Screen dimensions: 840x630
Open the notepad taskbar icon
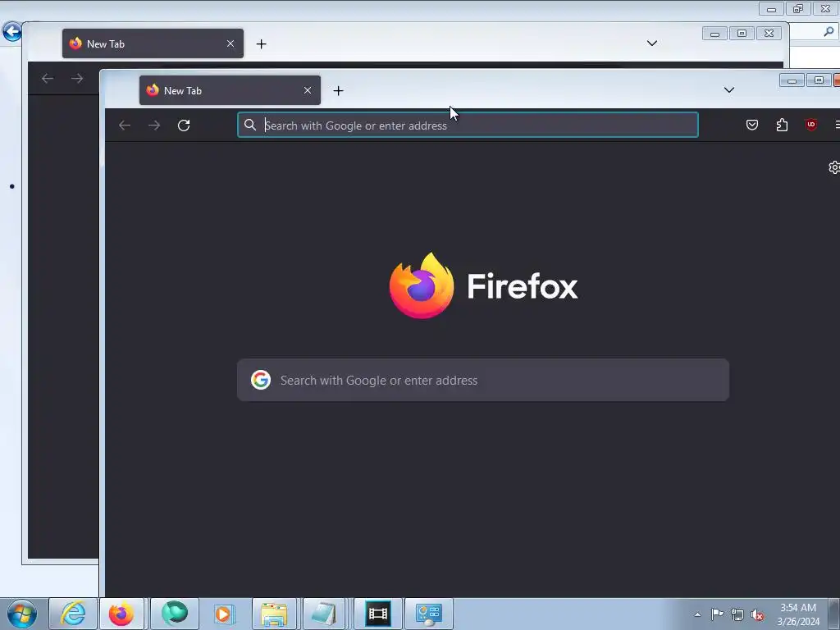(324, 614)
